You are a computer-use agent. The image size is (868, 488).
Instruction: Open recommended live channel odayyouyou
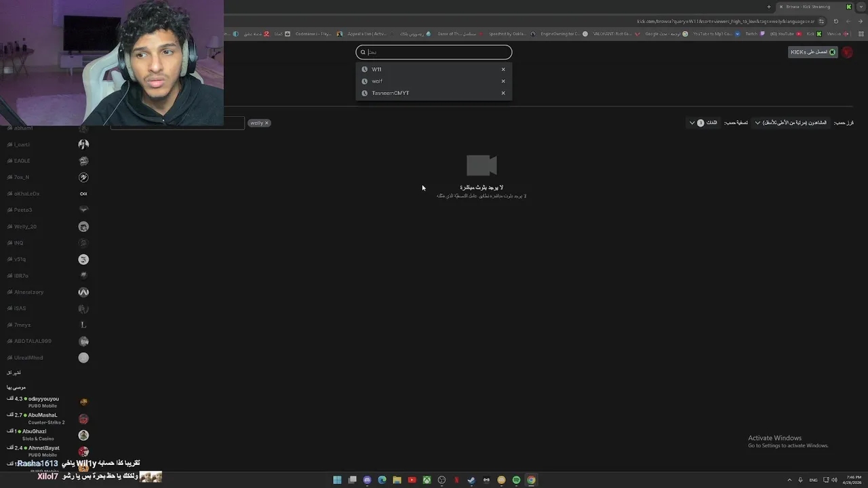click(x=49, y=402)
